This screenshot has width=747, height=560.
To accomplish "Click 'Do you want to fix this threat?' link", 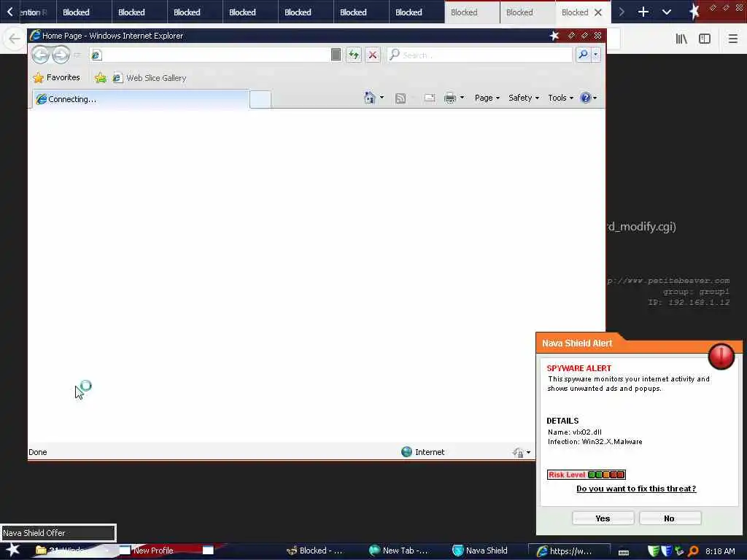I will click(x=636, y=489).
